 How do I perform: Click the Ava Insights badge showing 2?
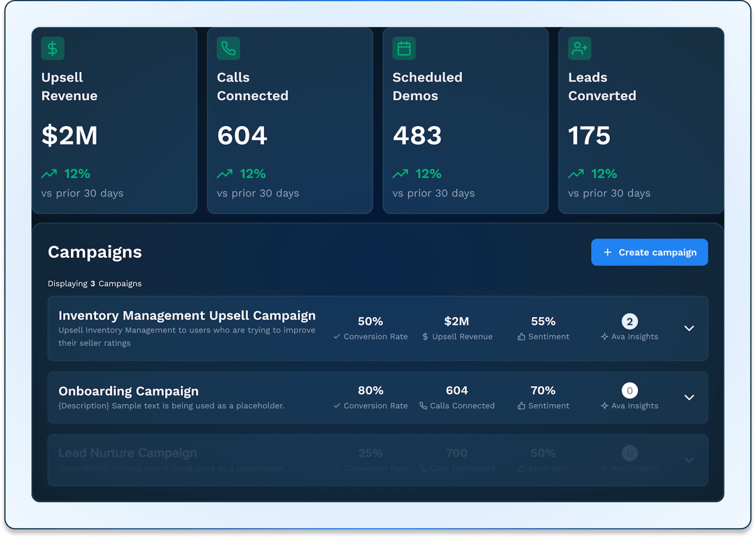point(630,321)
